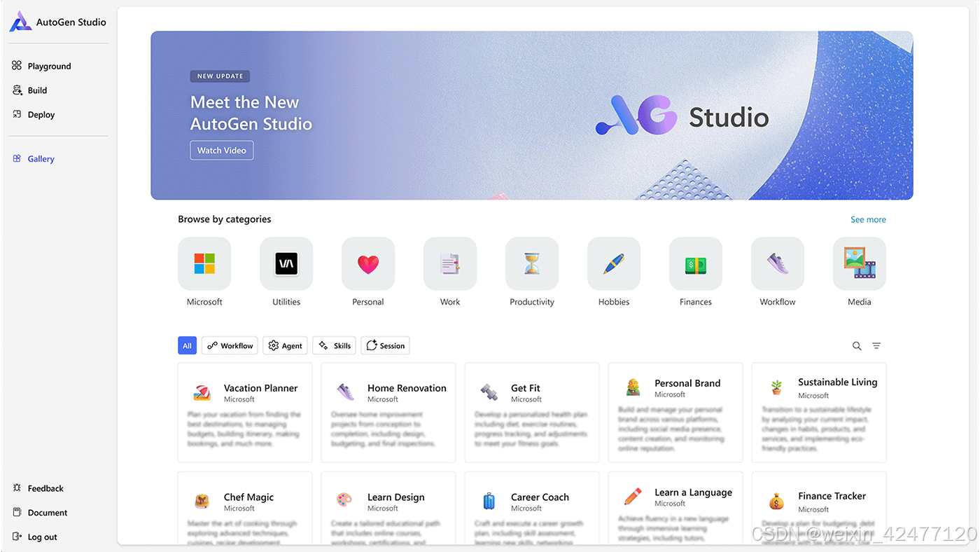
Task: Select the All filter tab
Action: coord(187,345)
